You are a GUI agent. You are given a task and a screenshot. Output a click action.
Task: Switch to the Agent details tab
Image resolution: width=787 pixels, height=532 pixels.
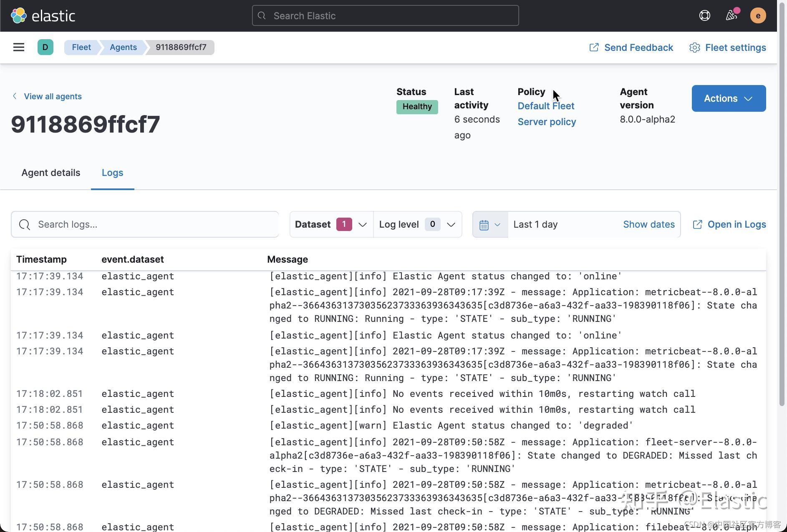click(x=50, y=172)
